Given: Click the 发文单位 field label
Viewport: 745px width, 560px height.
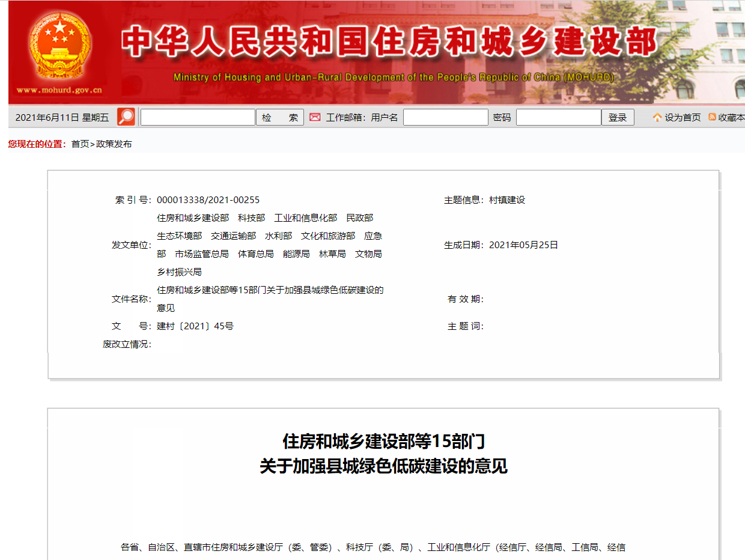Looking at the screenshot, I should coord(132,245).
